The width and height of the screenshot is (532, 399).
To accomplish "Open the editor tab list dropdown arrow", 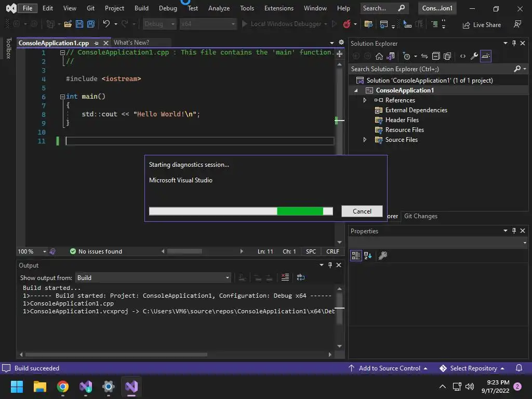I will [332, 43].
